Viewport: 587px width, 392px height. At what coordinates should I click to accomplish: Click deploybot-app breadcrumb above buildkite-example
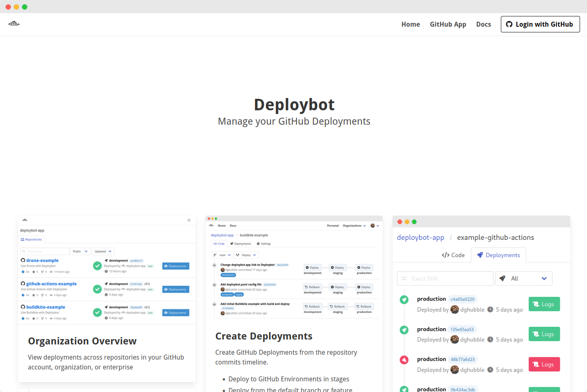point(222,235)
